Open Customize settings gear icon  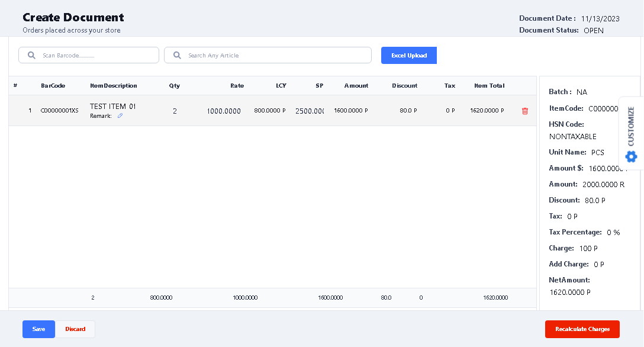[631, 156]
